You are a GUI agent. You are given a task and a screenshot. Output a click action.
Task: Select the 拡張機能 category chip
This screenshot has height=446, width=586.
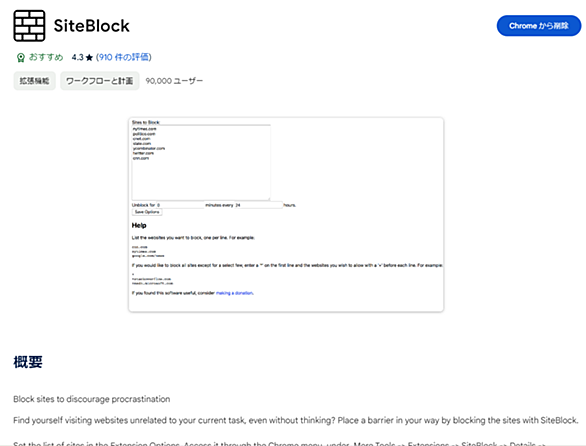[x=34, y=81]
